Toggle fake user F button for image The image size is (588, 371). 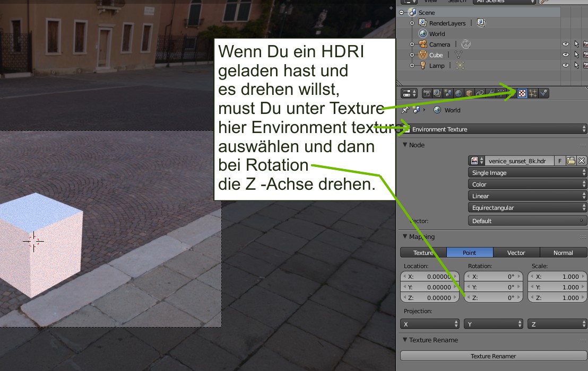(x=560, y=161)
